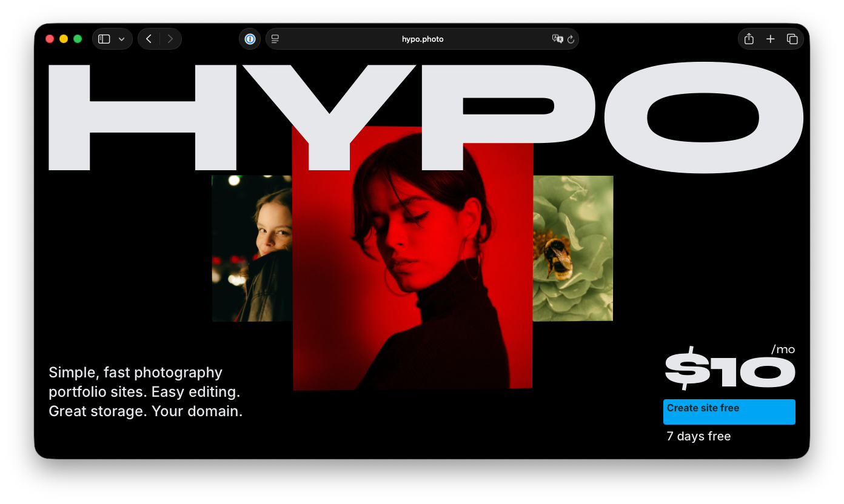Click the translate icon in address bar

pos(557,39)
